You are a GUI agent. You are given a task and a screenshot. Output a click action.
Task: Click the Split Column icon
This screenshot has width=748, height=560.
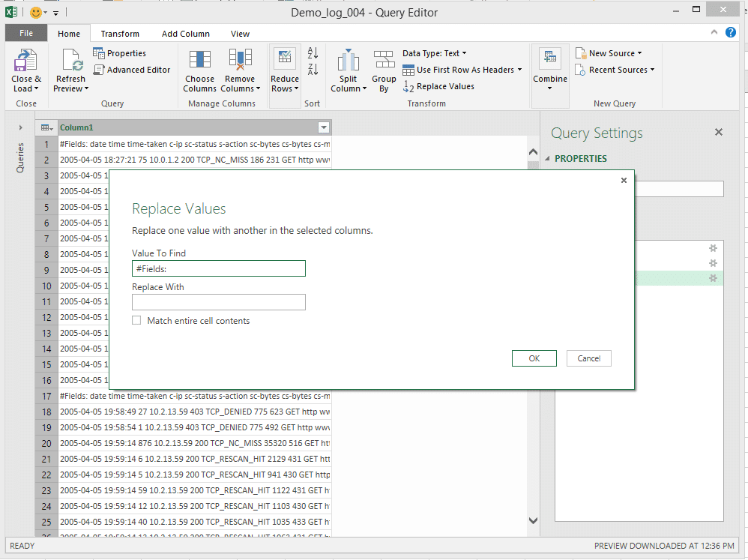(349, 60)
